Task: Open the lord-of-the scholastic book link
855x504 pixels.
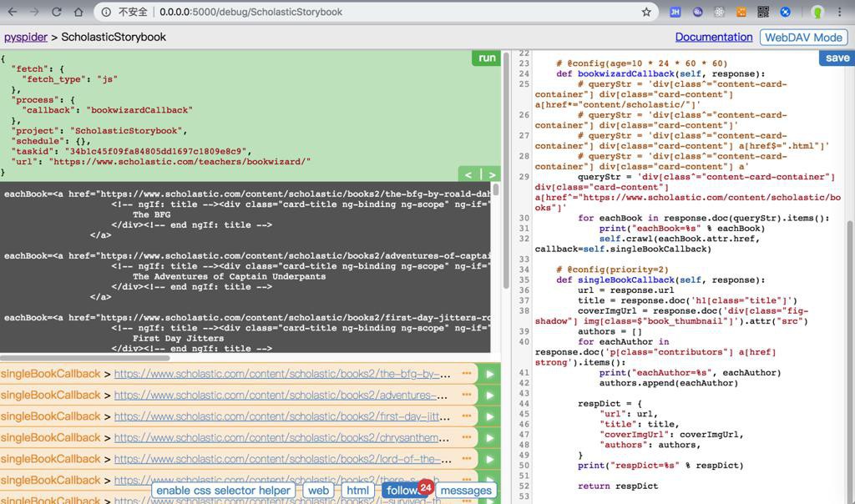Action: (x=282, y=459)
